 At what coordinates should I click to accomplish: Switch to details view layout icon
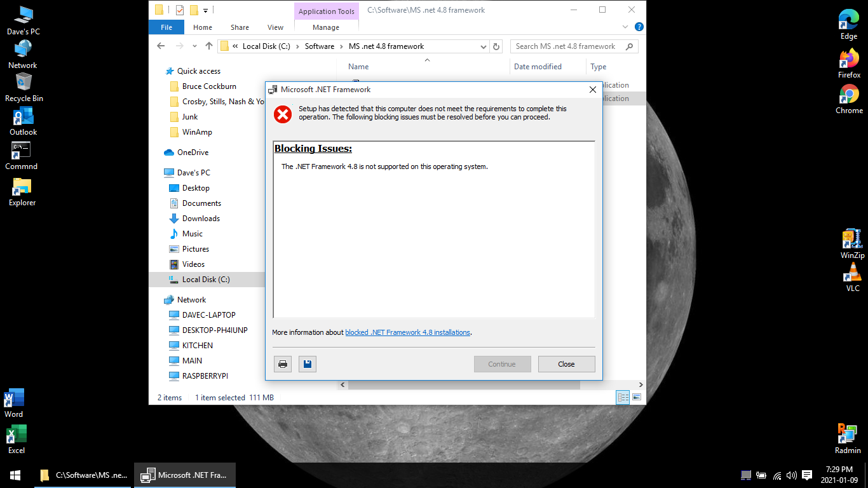[x=623, y=397]
